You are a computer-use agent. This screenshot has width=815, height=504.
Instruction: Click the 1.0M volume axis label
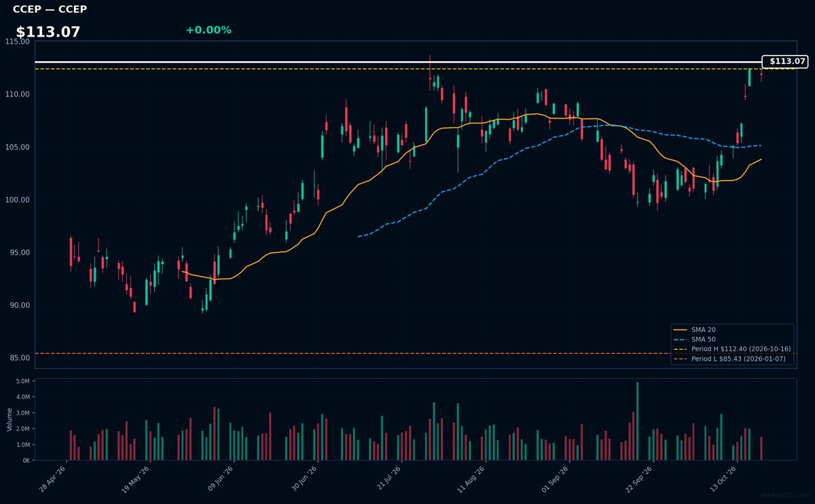pos(23,445)
